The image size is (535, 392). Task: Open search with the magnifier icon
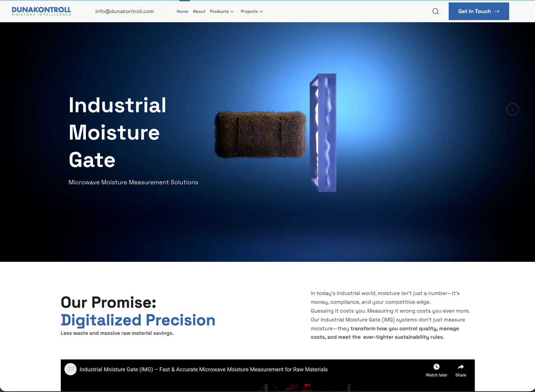coord(435,11)
